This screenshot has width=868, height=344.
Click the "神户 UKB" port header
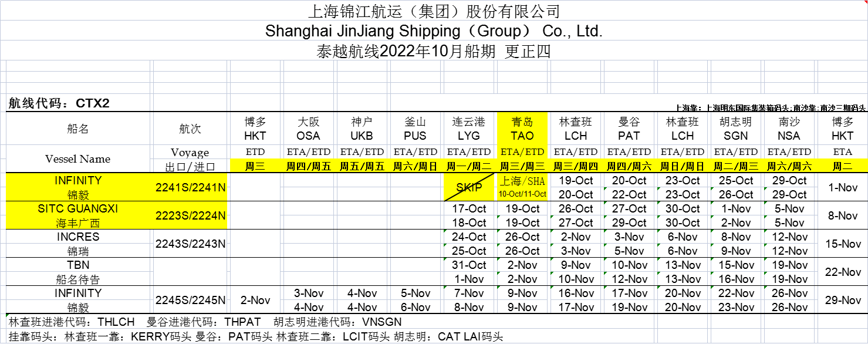click(x=362, y=129)
